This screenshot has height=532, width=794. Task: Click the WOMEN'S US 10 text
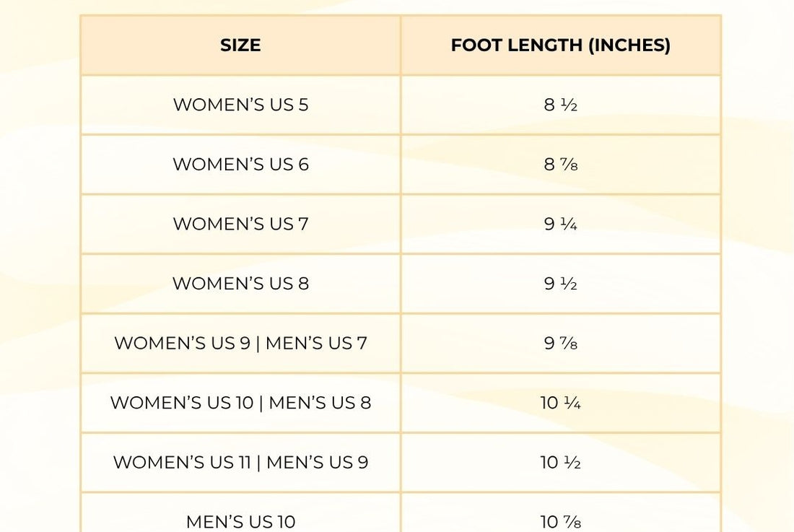[x=181, y=403]
